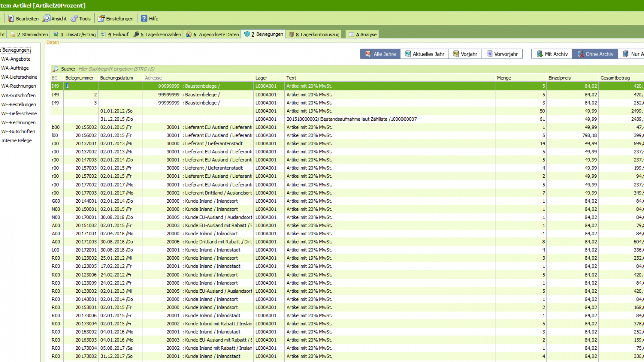Select WE-Lieferscheine in the sidebar
Screen dimensions: 644x362
pyautogui.click(x=19, y=114)
